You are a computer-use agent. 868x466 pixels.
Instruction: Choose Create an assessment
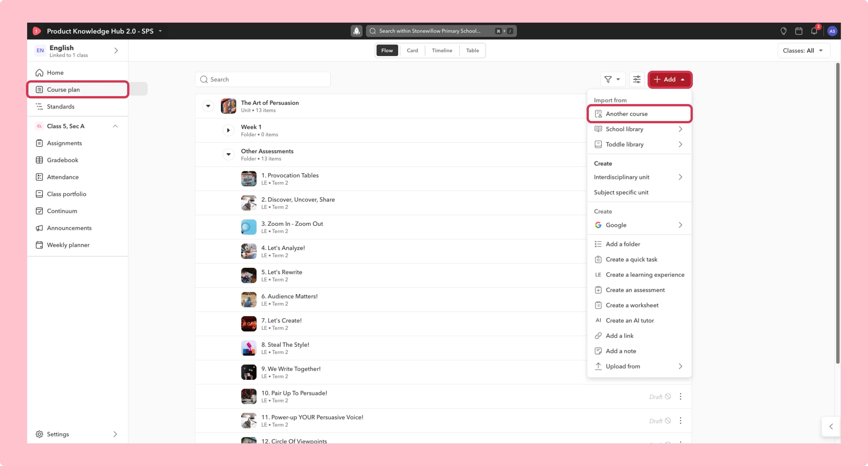point(639,290)
